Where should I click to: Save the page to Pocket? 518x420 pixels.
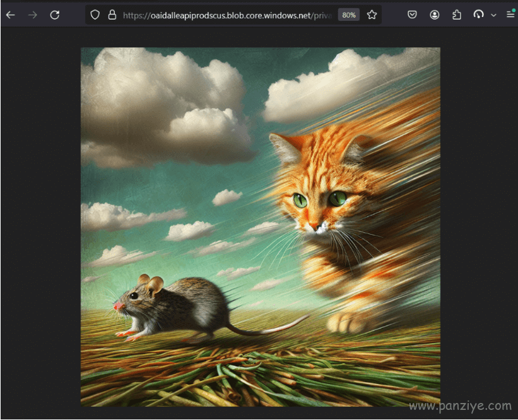412,15
